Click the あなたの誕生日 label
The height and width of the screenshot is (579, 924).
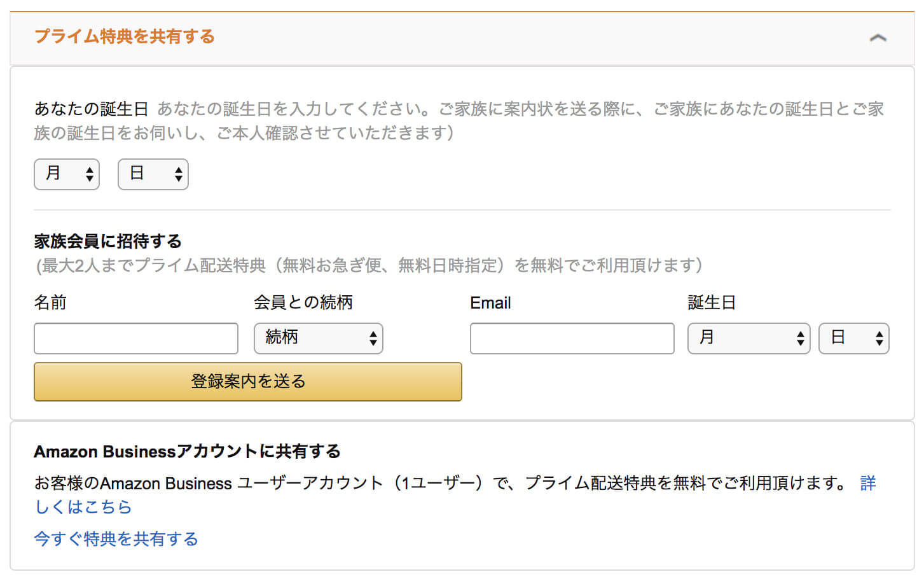pos(91,109)
